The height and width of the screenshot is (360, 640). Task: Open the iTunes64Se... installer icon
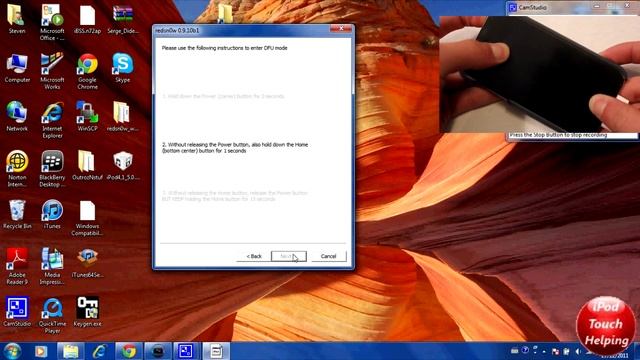(87, 263)
